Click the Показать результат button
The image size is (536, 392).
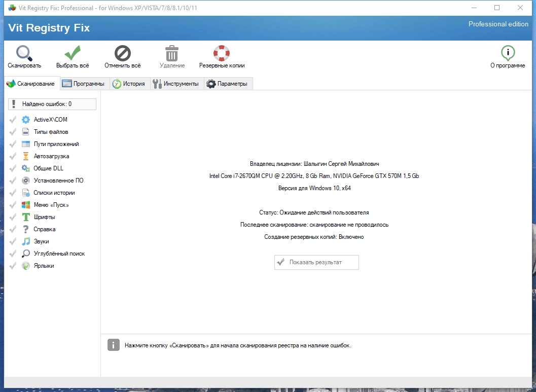coord(316,263)
